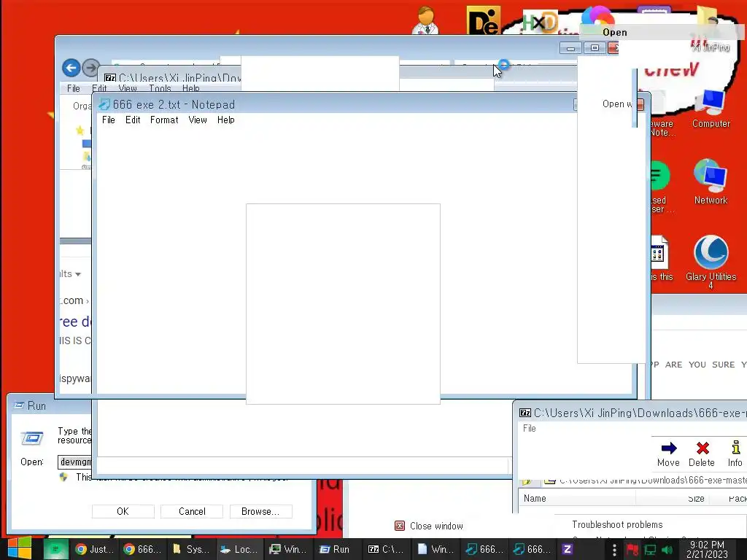Click the bold Open context menu entry

(614, 32)
